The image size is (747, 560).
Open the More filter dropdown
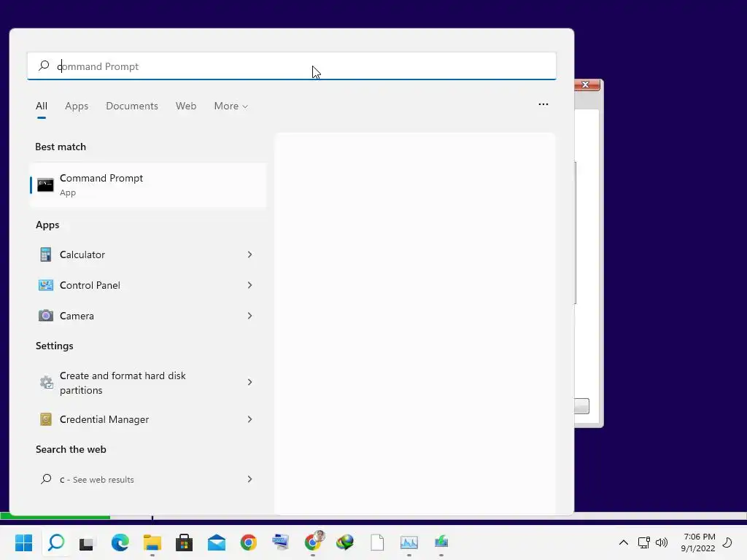point(231,106)
